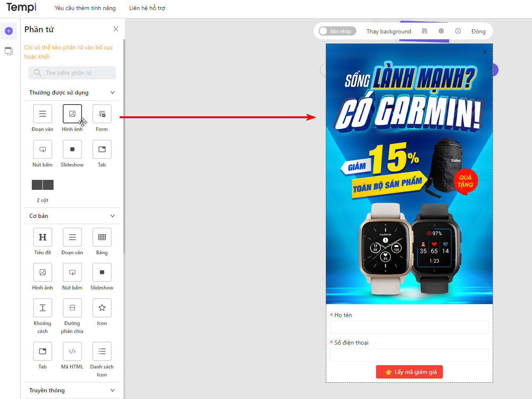Select the Form element icon
Screen dimensions: 532x399
tap(102, 114)
